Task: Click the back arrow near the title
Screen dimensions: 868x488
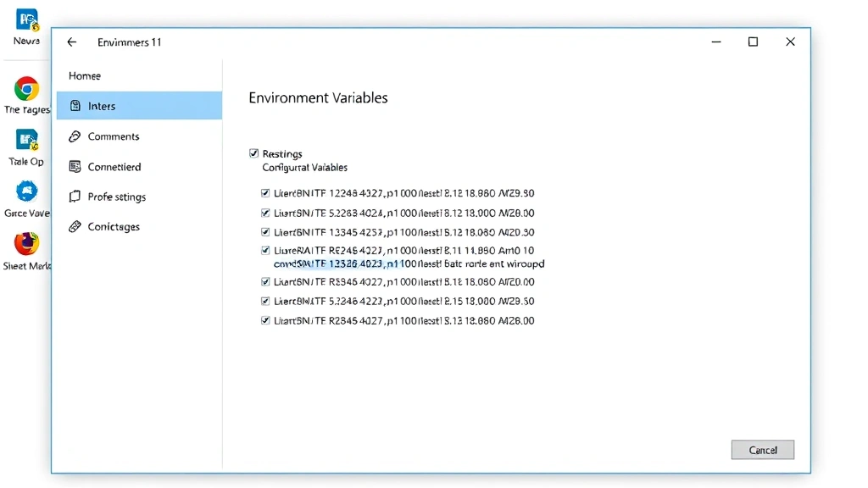Action: click(x=71, y=42)
